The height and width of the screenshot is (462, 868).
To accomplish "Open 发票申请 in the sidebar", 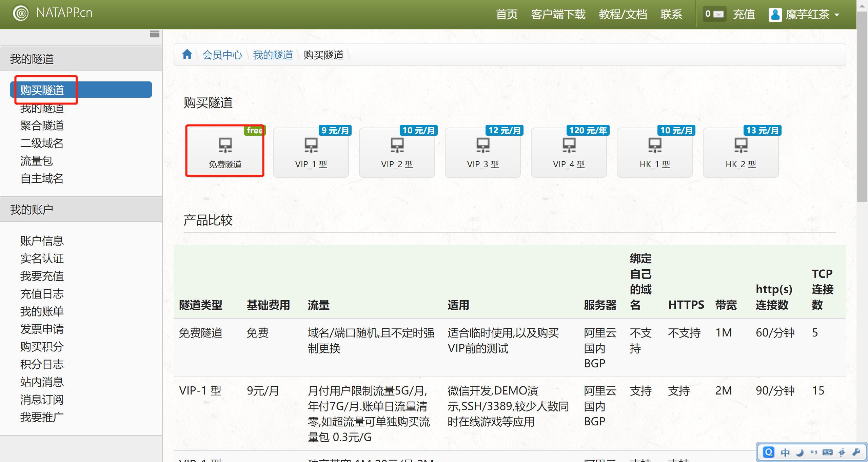I will click(42, 329).
